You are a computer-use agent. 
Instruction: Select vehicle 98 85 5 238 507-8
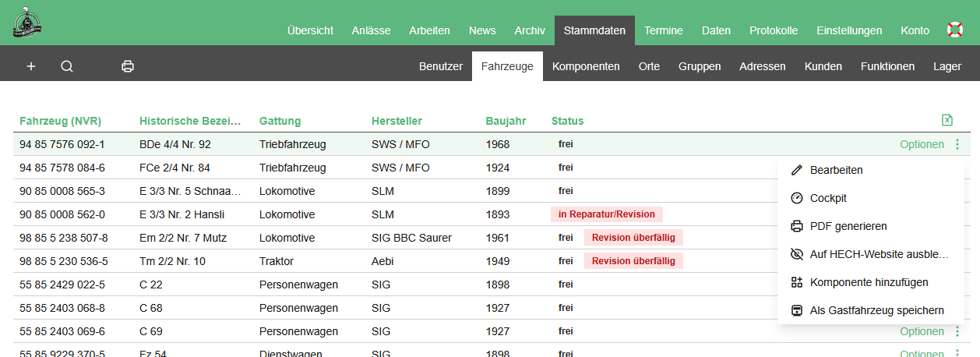point(64,238)
